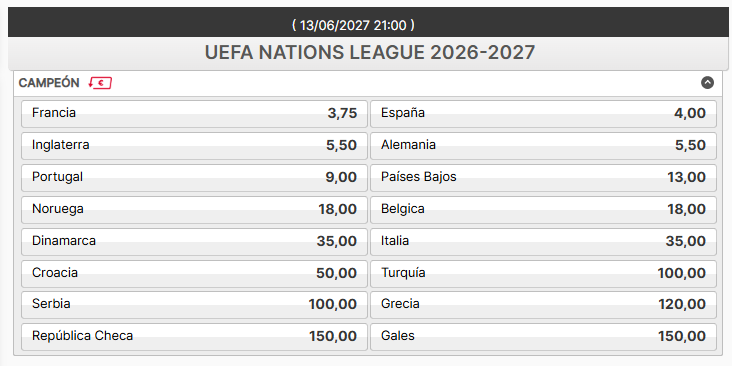Click the 13/06/2027 21:00 date bar
The height and width of the screenshot is (366, 732).
(369, 22)
